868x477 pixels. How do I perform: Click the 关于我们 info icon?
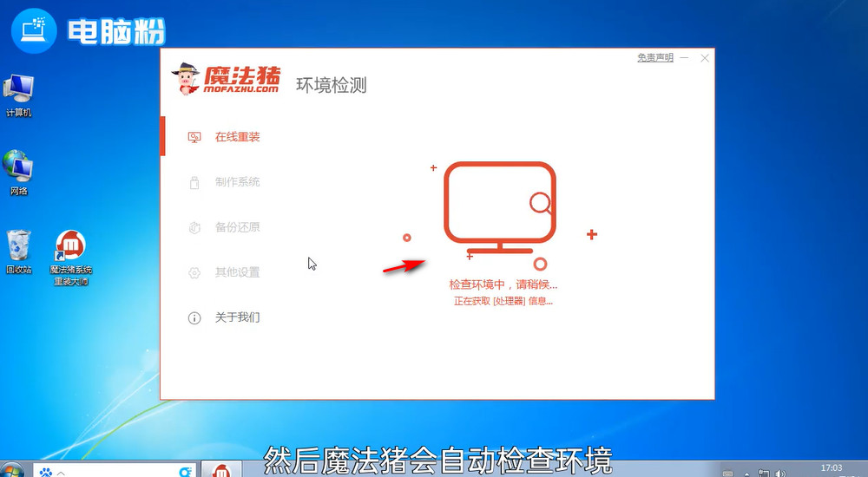194,318
